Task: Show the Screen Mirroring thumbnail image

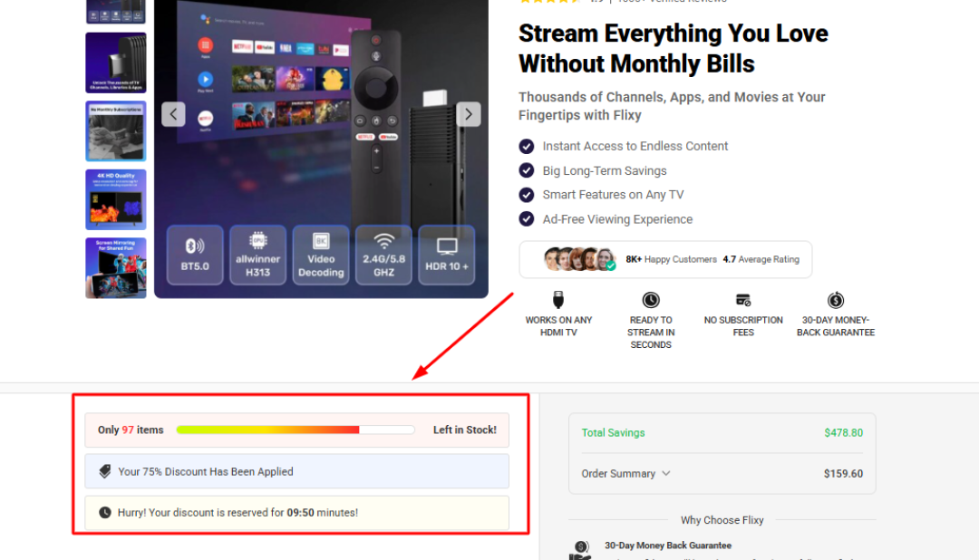Action: [x=116, y=268]
